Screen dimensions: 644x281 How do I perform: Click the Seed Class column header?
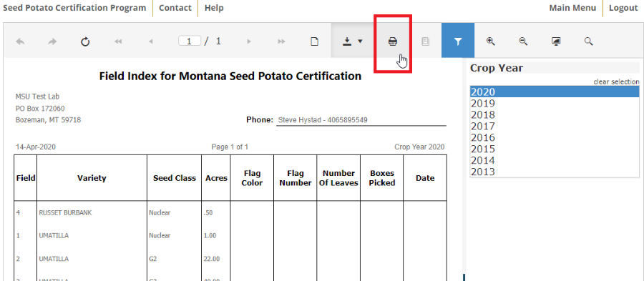point(174,178)
